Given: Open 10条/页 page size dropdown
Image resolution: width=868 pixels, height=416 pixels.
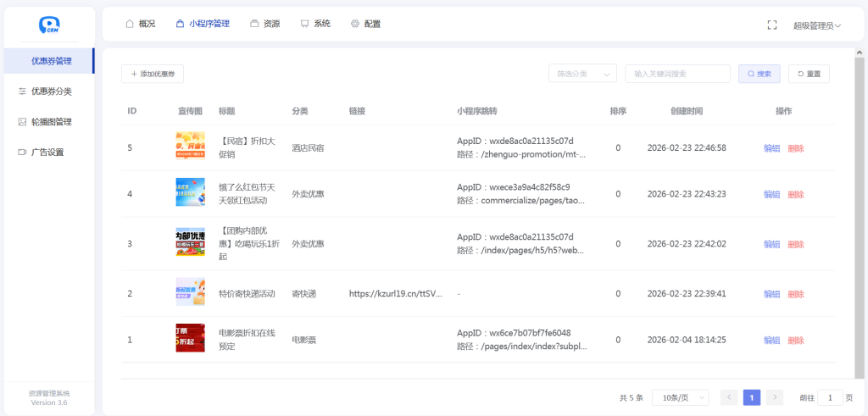Looking at the screenshot, I should [x=681, y=397].
